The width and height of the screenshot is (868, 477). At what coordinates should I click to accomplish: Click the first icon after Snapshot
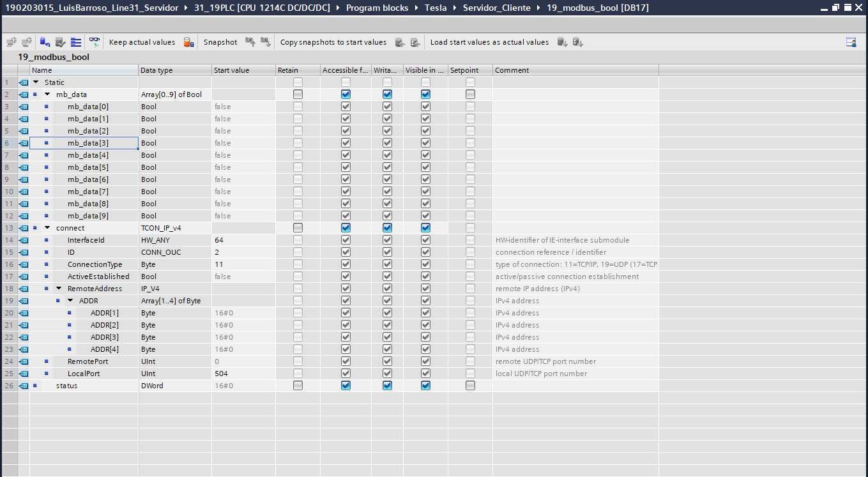(x=250, y=42)
